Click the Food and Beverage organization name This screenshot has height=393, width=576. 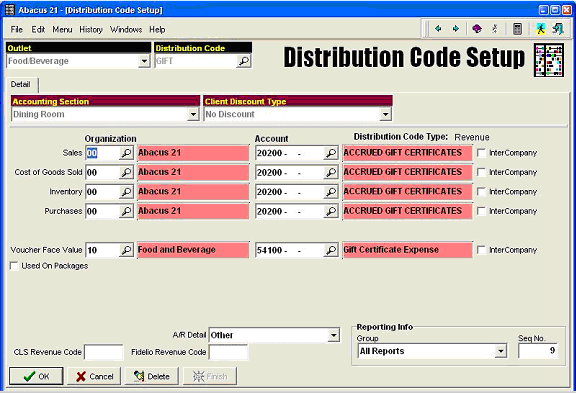tap(193, 250)
